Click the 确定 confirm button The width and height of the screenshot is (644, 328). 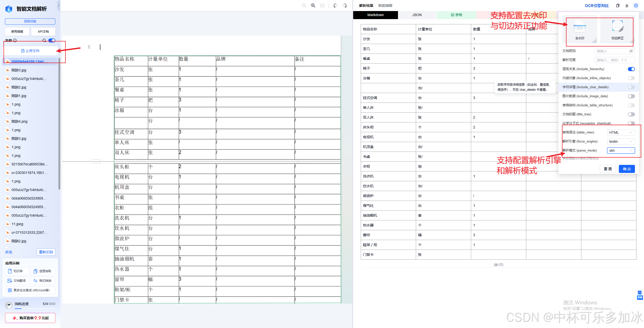click(627, 169)
